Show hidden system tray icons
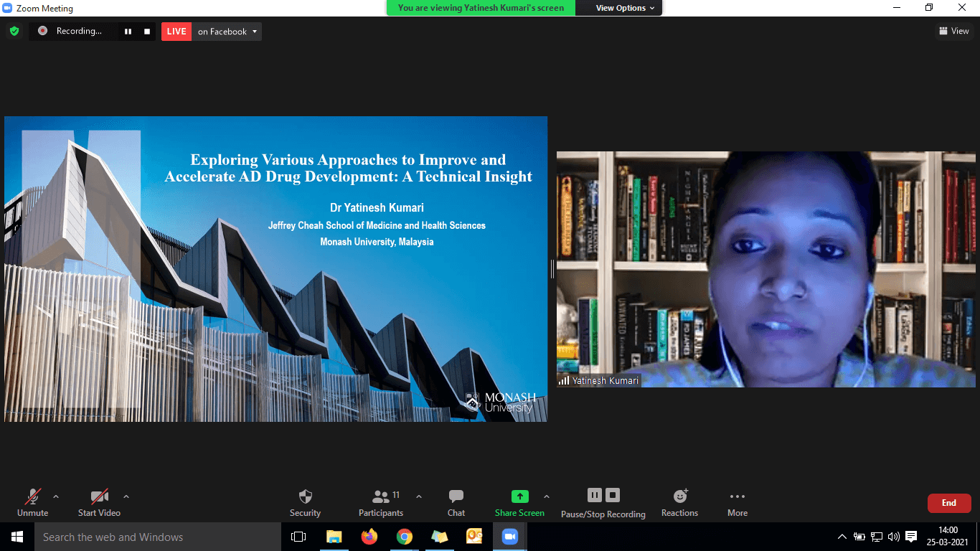The width and height of the screenshot is (980, 551). click(842, 537)
